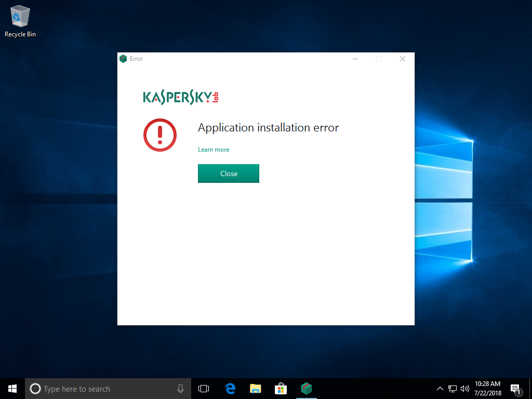532x399 pixels.
Task: Open the Learn more link
Action: tap(214, 150)
